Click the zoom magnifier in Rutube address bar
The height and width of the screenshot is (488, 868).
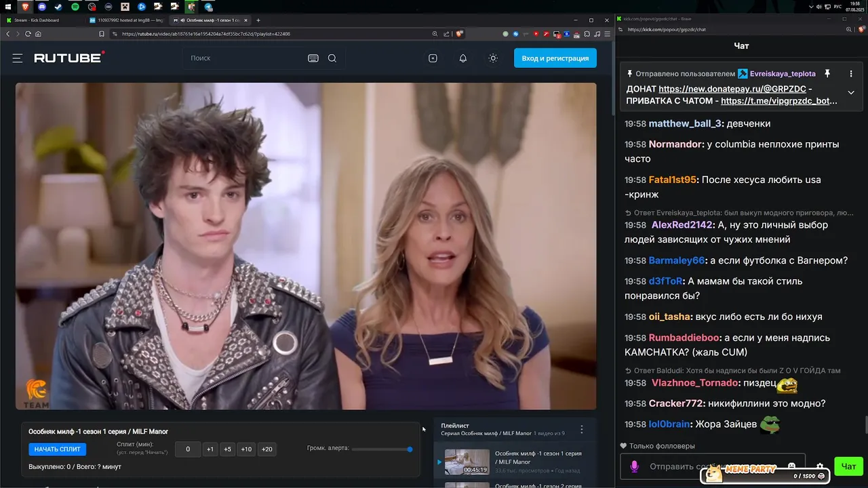pos(435,34)
